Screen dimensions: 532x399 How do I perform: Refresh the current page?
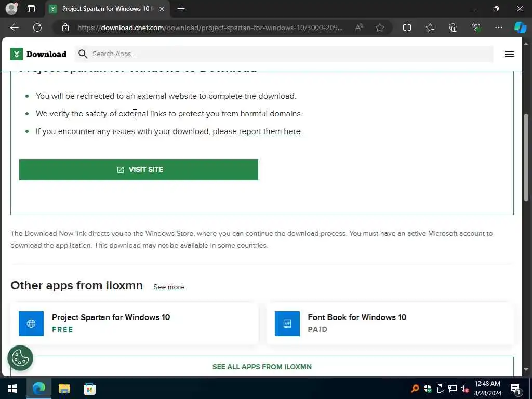point(37,28)
